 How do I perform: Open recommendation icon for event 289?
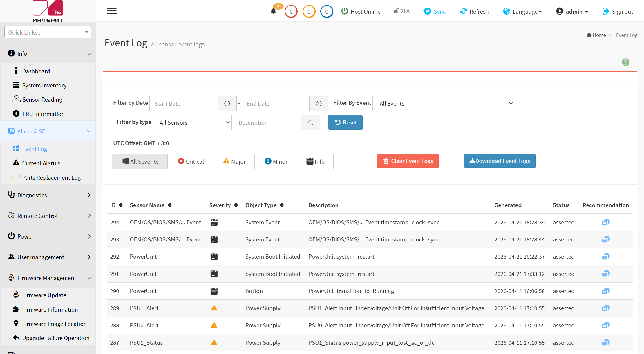pos(605,308)
